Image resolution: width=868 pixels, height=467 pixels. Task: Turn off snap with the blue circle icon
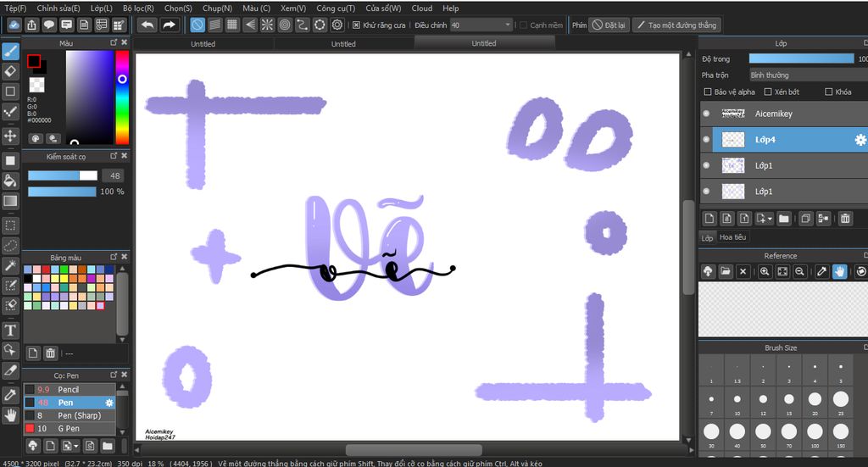click(x=198, y=25)
